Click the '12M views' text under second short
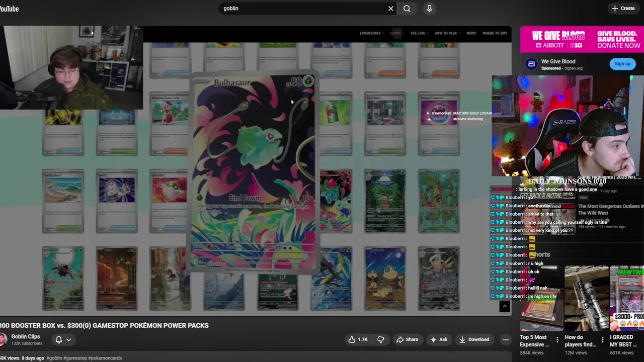Screen dimensions: 644x362 tap(576, 353)
